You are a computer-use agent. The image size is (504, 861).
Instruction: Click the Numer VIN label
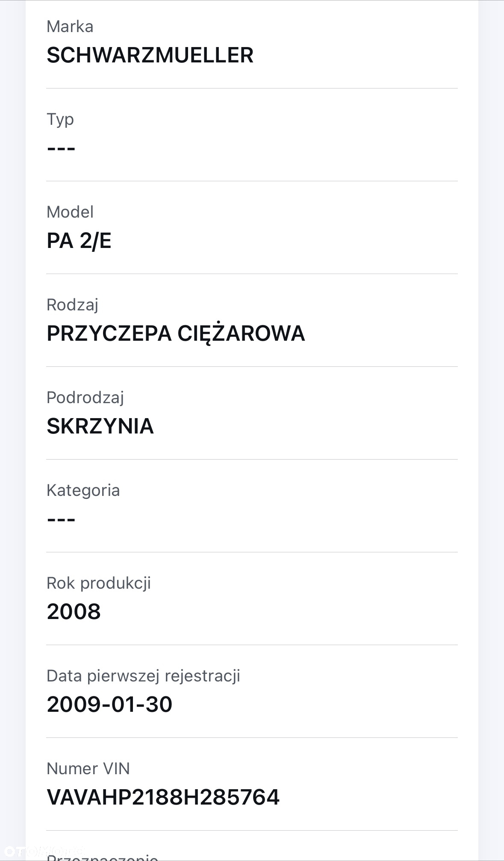pos(88,769)
